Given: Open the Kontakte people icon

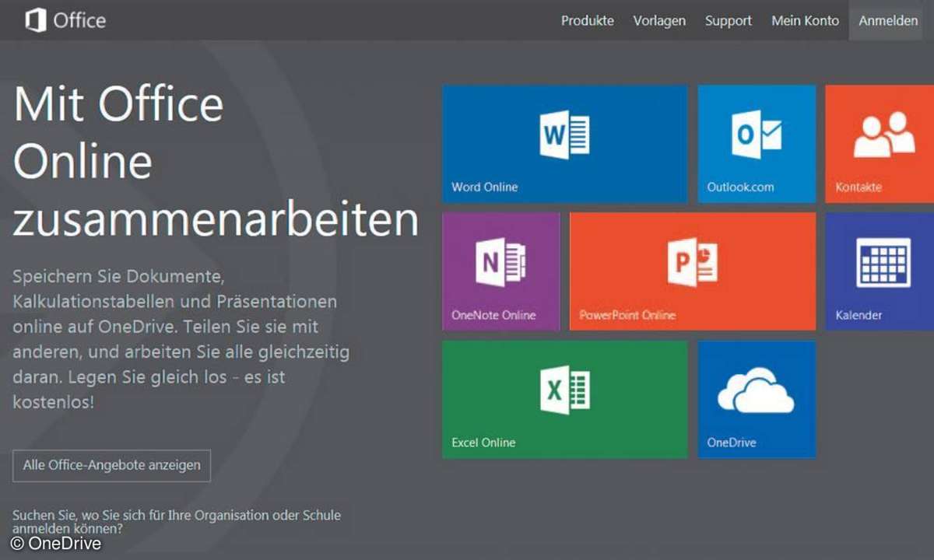Looking at the screenshot, I should click(x=884, y=135).
